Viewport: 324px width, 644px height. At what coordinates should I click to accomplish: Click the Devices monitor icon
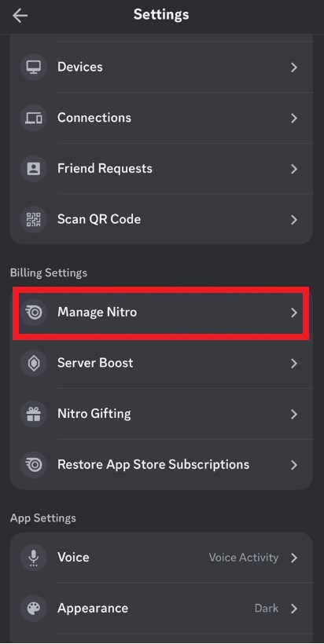coord(33,67)
